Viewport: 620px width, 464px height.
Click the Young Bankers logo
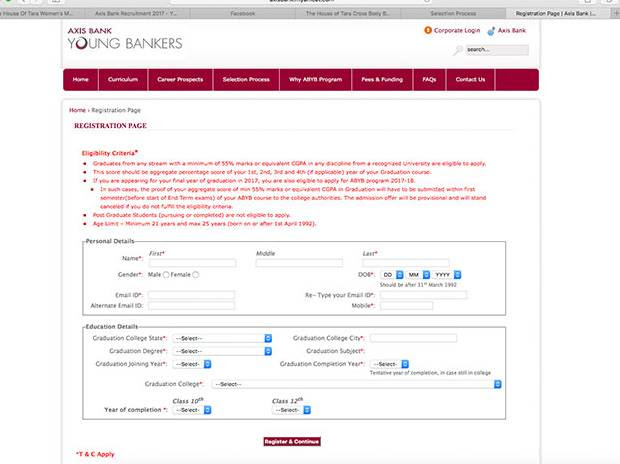coord(125,39)
